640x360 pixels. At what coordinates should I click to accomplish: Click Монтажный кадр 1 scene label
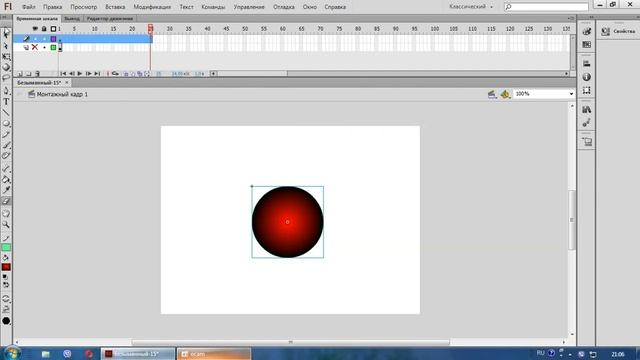62,94
